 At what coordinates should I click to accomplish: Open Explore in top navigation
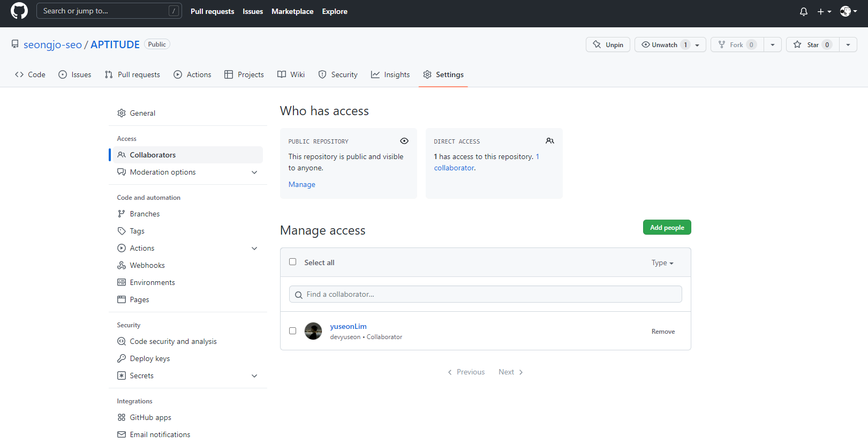[335, 11]
